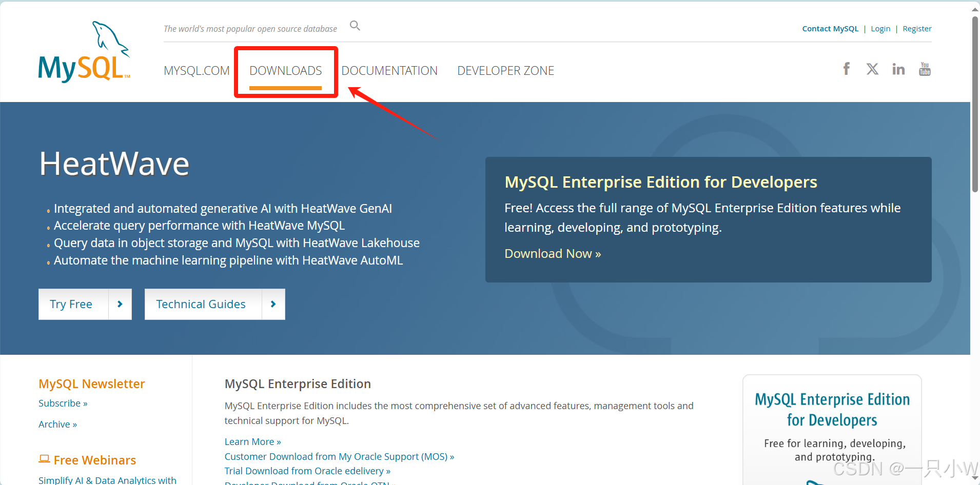Open the YouTube social icon
The width and height of the screenshot is (980, 485).
pos(925,69)
